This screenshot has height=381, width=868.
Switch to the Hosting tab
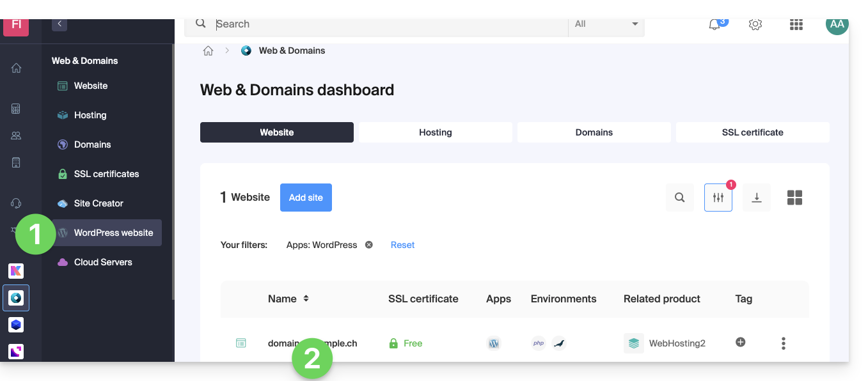tap(435, 132)
